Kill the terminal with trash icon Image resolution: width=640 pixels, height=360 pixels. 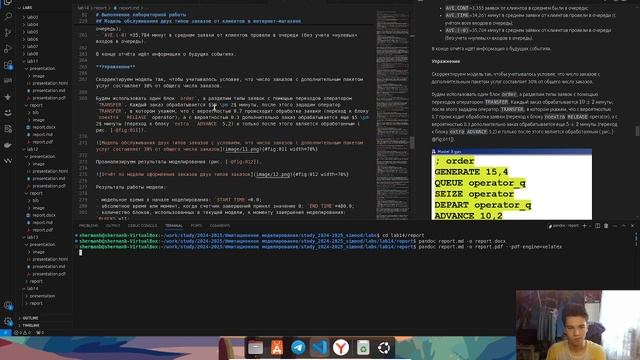pyautogui.click(x=606, y=226)
